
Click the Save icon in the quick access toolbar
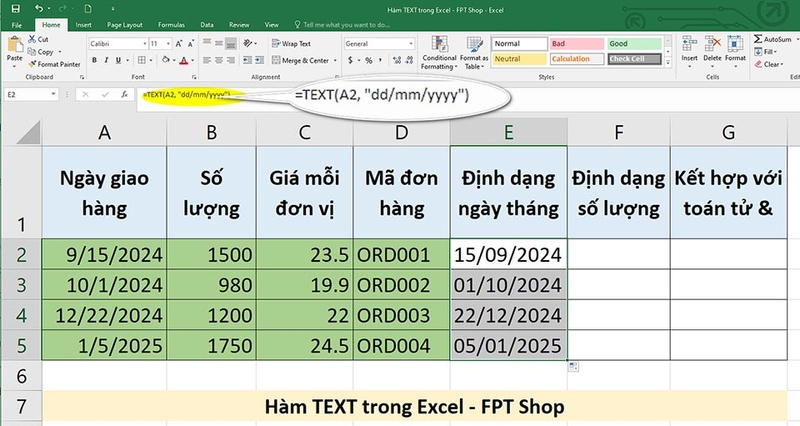point(15,9)
